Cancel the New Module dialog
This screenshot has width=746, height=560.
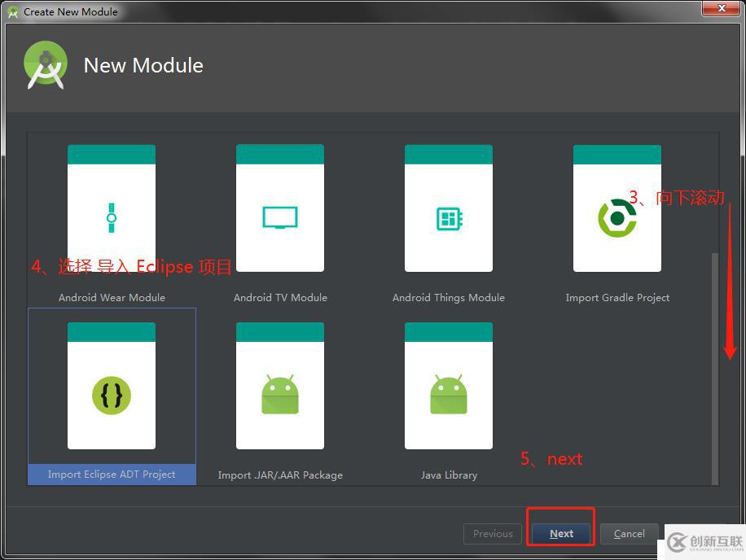pyautogui.click(x=629, y=534)
